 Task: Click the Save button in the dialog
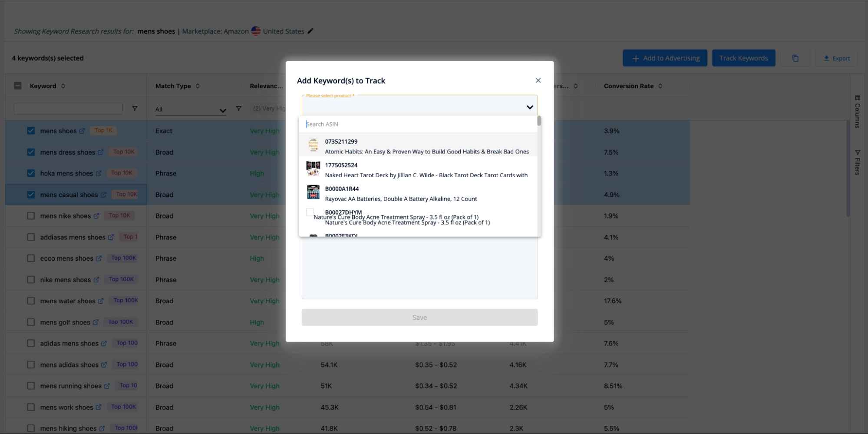[x=419, y=318]
